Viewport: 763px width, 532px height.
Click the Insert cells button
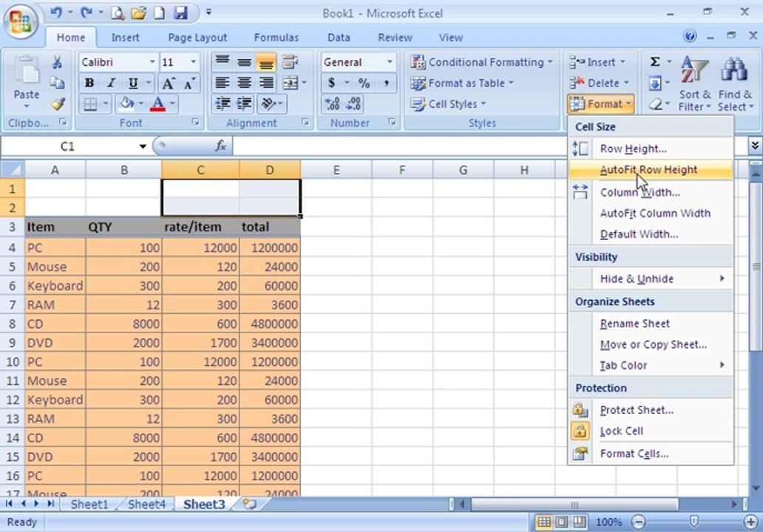pyautogui.click(x=597, y=62)
